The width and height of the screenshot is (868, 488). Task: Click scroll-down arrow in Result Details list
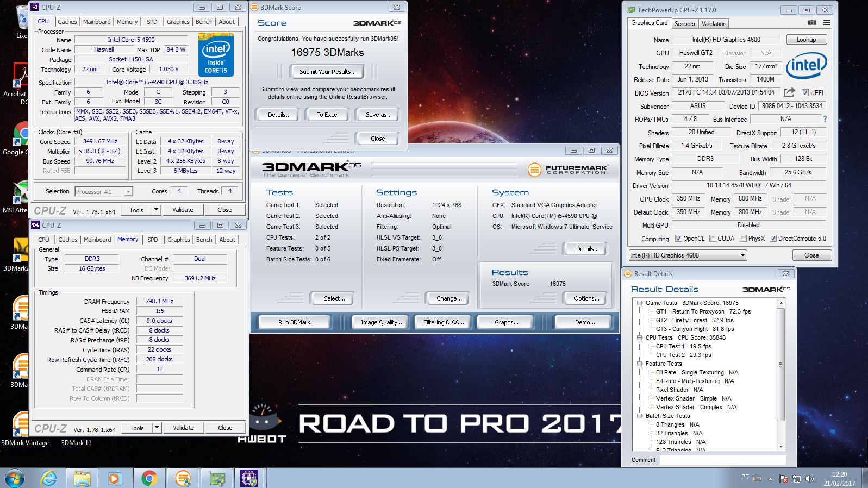point(781,447)
